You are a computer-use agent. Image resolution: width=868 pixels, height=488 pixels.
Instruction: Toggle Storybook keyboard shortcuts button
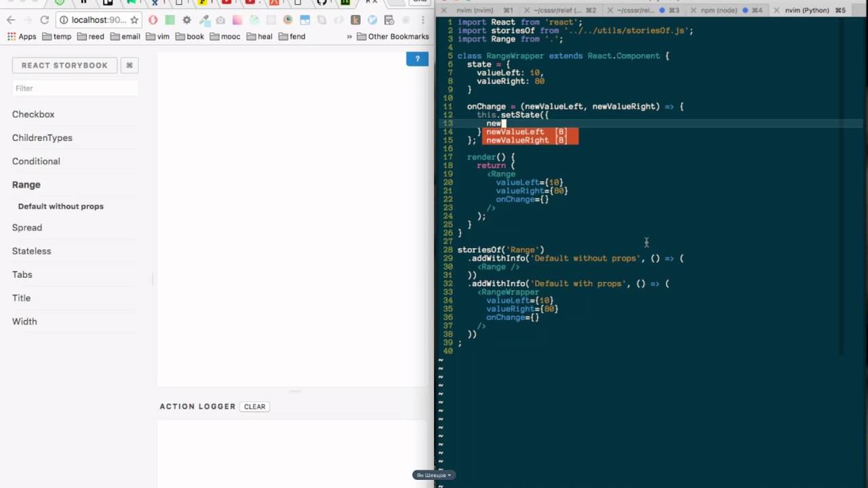point(129,65)
